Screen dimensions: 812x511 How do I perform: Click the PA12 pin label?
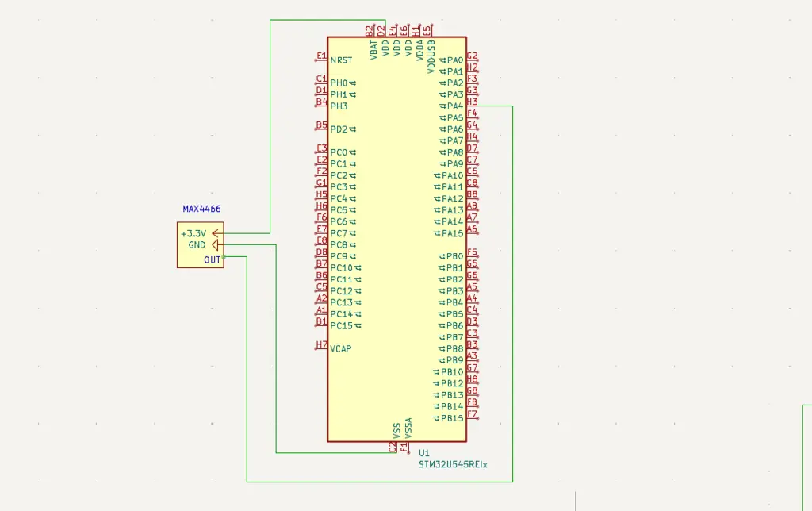pyautogui.click(x=453, y=198)
